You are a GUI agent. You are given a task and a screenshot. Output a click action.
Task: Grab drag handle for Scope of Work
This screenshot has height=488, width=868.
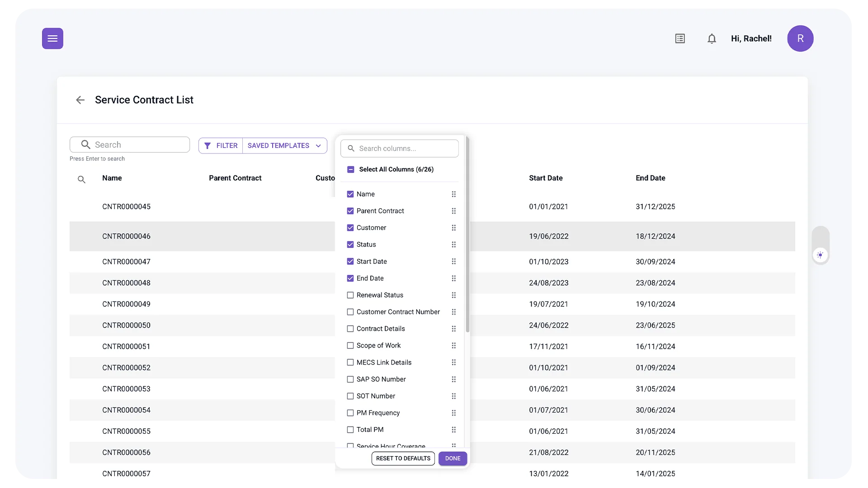click(453, 346)
